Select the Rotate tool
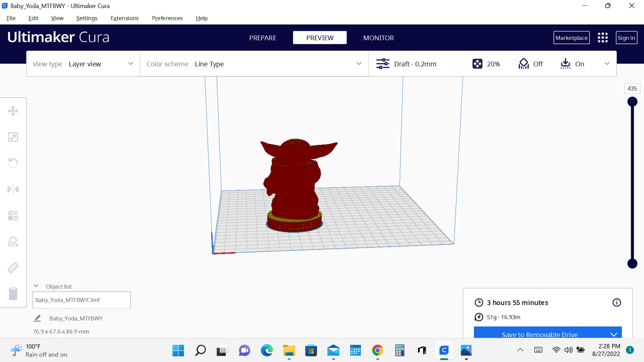Screen dimensions: 644x362 pos(13,163)
